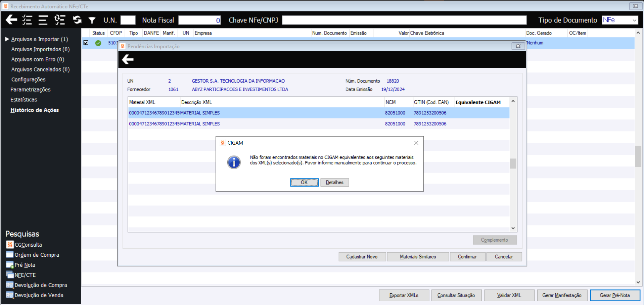644x305 pixels.
Task: Click the plain list lines icon
Action: [43, 20]
